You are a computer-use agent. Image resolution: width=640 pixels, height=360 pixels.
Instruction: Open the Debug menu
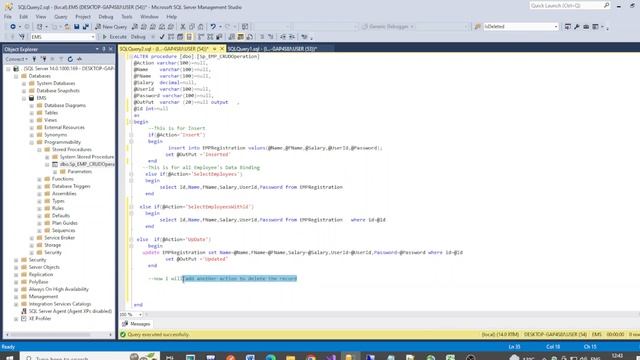coord(106,17)
